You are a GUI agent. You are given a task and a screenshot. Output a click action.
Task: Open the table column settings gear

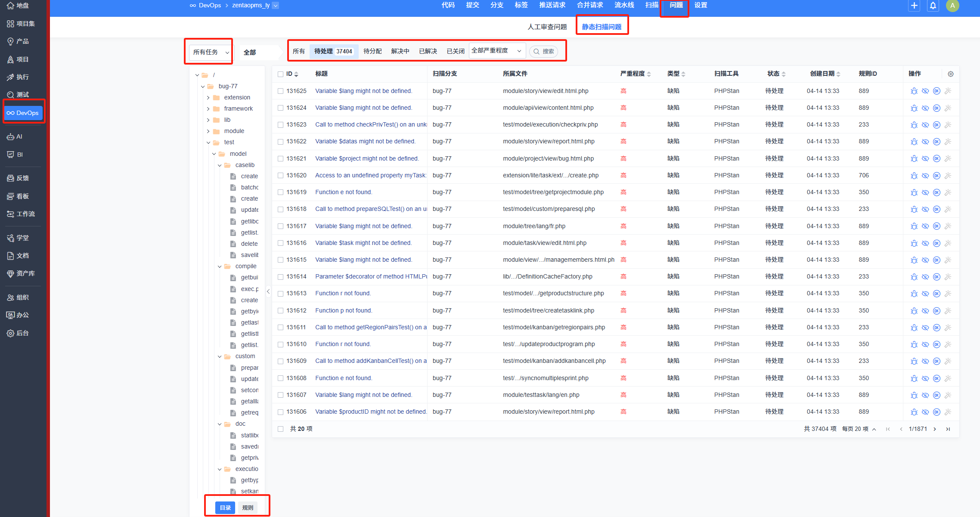coord(951,74)
